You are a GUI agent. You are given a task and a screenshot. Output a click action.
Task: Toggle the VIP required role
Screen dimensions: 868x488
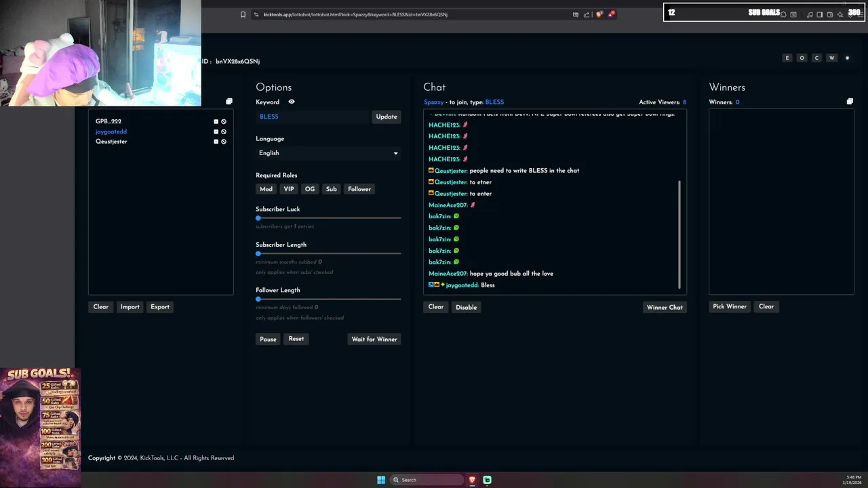289,189
